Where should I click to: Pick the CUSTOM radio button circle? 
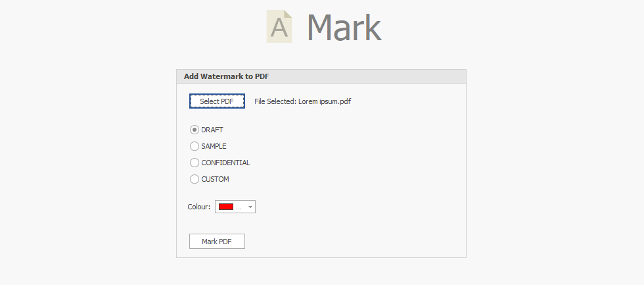[x=195, y=179]
